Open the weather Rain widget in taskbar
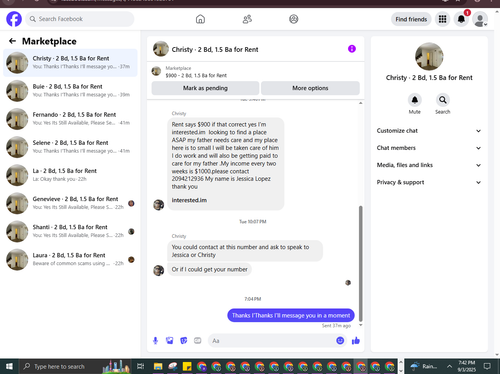Viewport: 500px width, 374px height. click(424, 367)
